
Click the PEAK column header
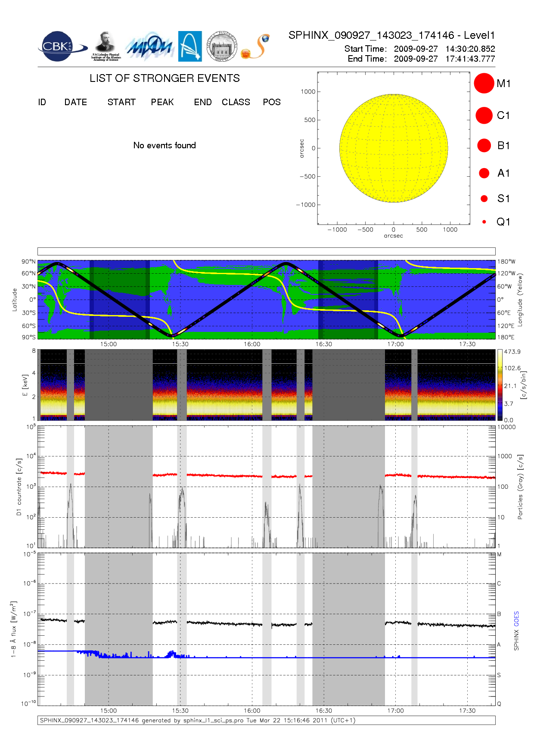point(162,102)
